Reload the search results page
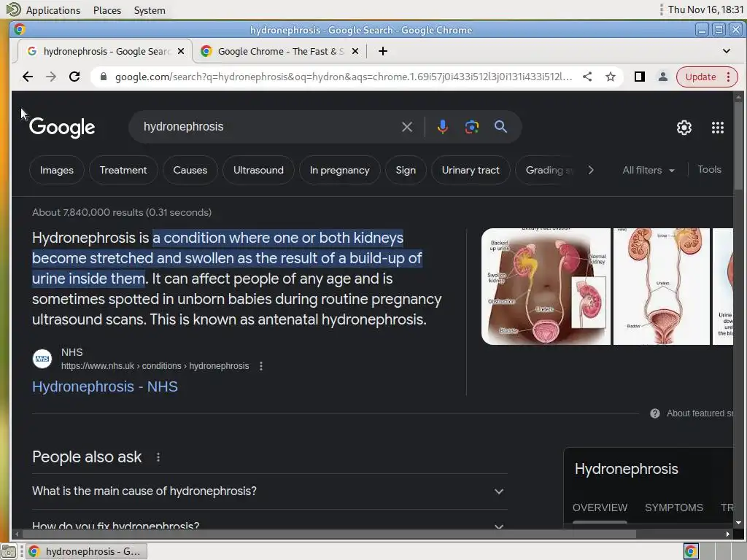747x560 pixels. 74,77
